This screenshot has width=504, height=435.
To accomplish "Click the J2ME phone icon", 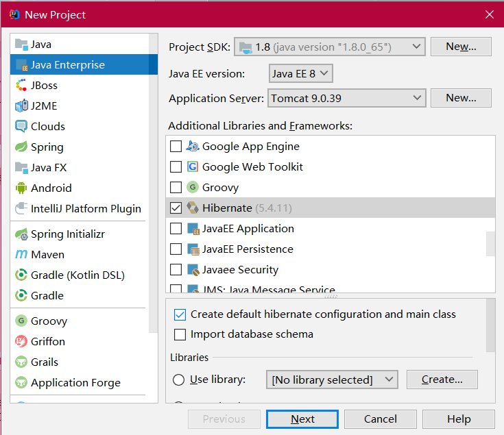I will pos(21,106).
